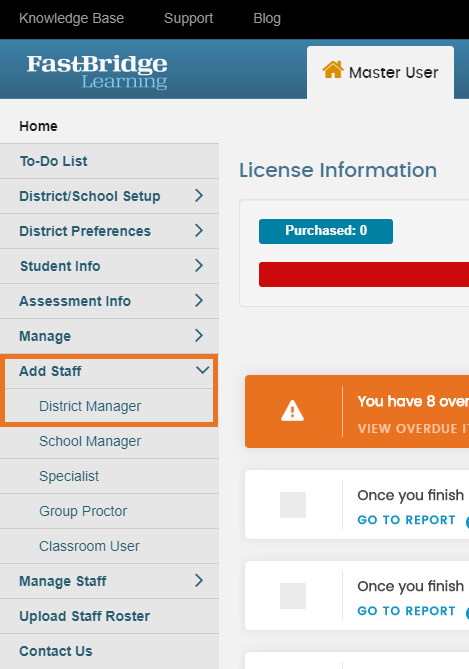The height and width of the screenshot is (669, 469).
Task: Click the red license usage bar
Action: coord(364,274)
